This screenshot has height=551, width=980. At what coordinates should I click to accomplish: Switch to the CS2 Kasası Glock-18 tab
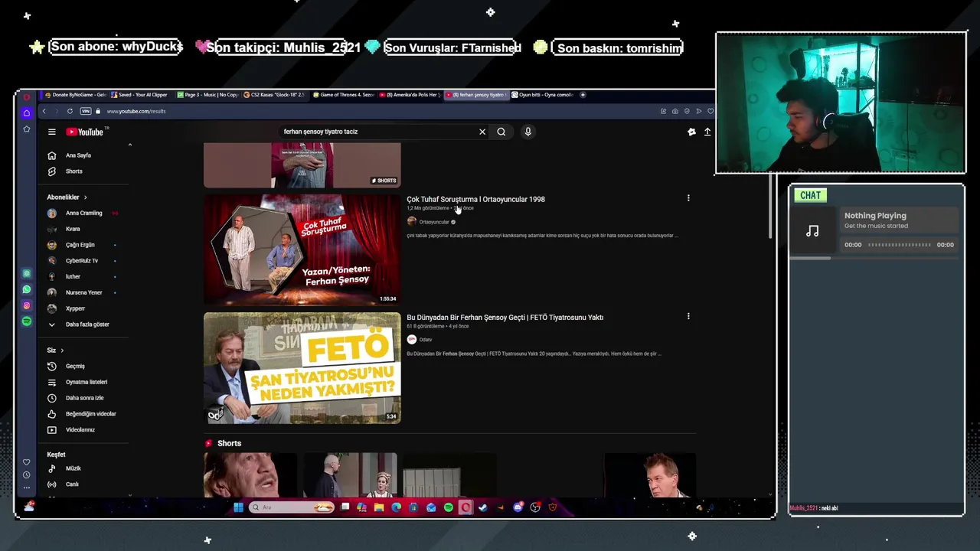[274, 95]
